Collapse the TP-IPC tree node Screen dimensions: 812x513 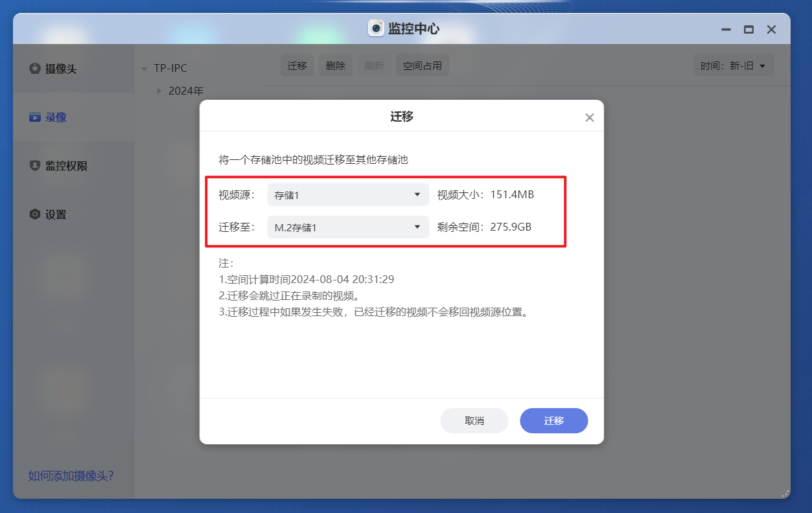144,67
